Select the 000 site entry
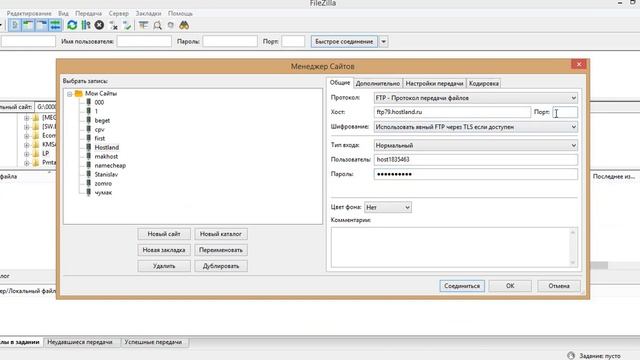This screenshot has width=640, height=360. click(99, 102)
